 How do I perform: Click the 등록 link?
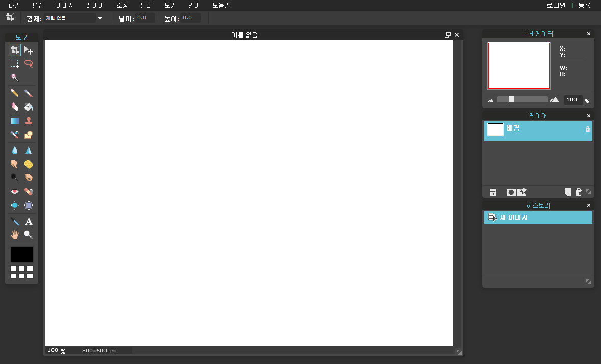[585, 6]
